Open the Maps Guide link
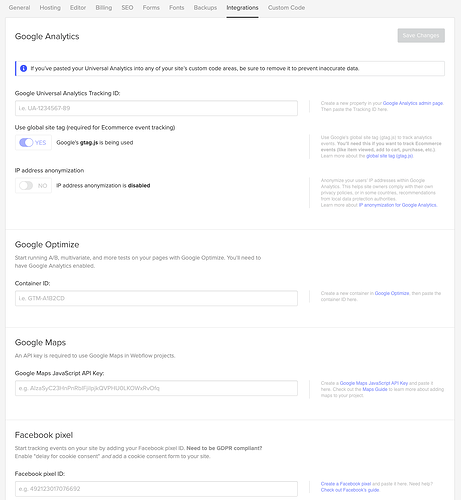The width and height of the screenshot is (461, 500). (375, 389)
